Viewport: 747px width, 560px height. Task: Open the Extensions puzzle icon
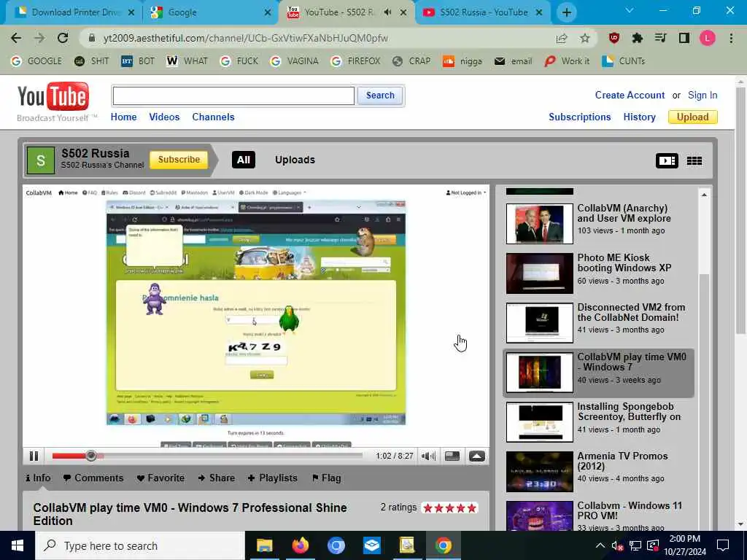pos(638,38)
